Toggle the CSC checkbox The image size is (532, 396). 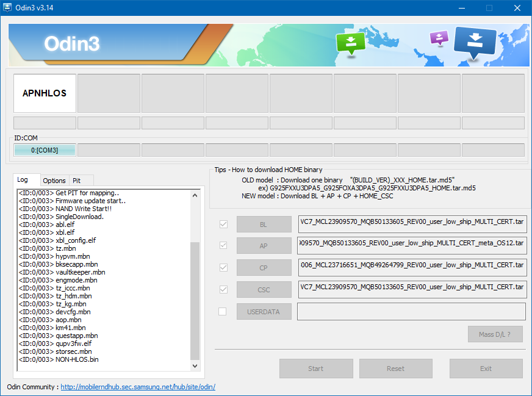(223, 289)
